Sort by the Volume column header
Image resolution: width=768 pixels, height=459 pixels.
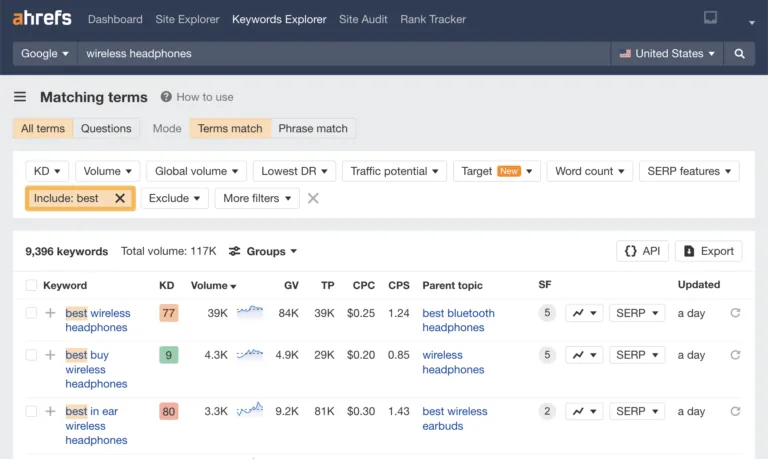point(214,285)
